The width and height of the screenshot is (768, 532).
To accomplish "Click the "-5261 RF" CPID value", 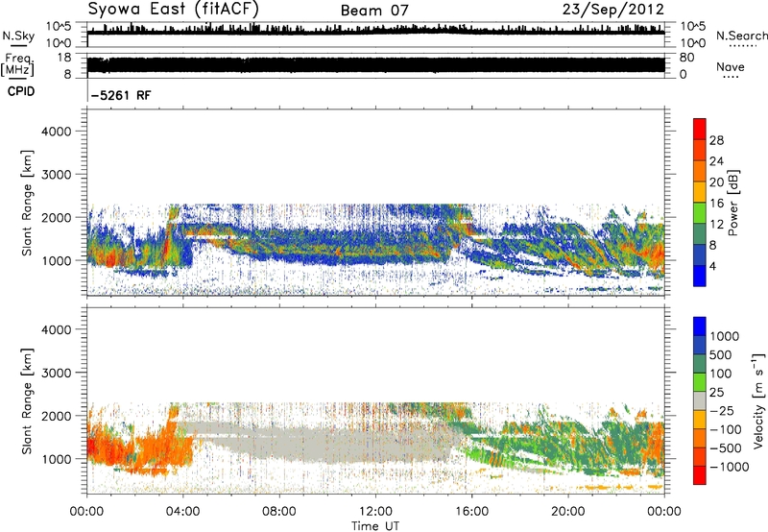I will pyautogui.click(x=121, y=95).
